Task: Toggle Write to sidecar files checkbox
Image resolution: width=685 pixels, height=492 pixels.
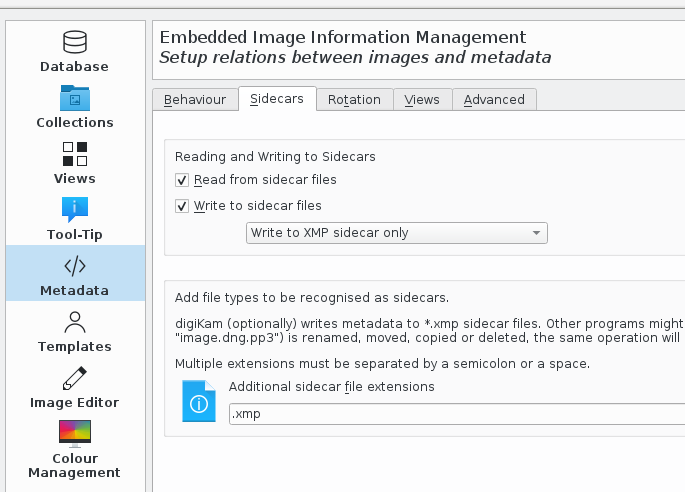Action: point(182,206)
